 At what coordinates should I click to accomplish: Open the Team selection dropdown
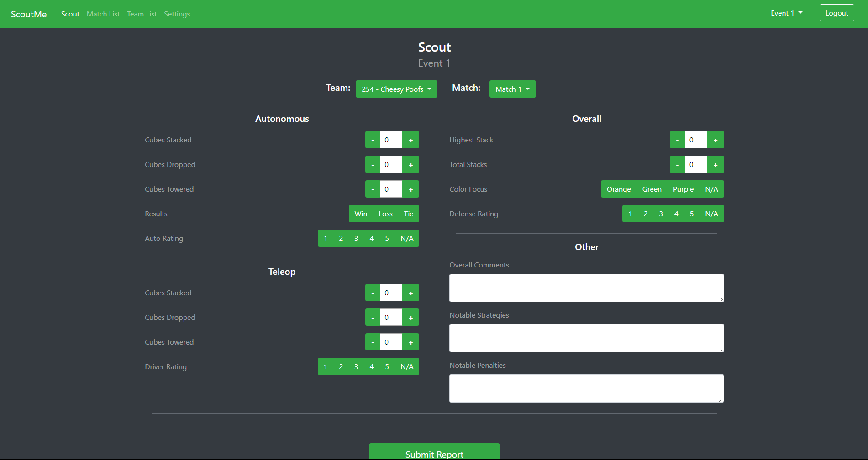click(x=396, y=89)
